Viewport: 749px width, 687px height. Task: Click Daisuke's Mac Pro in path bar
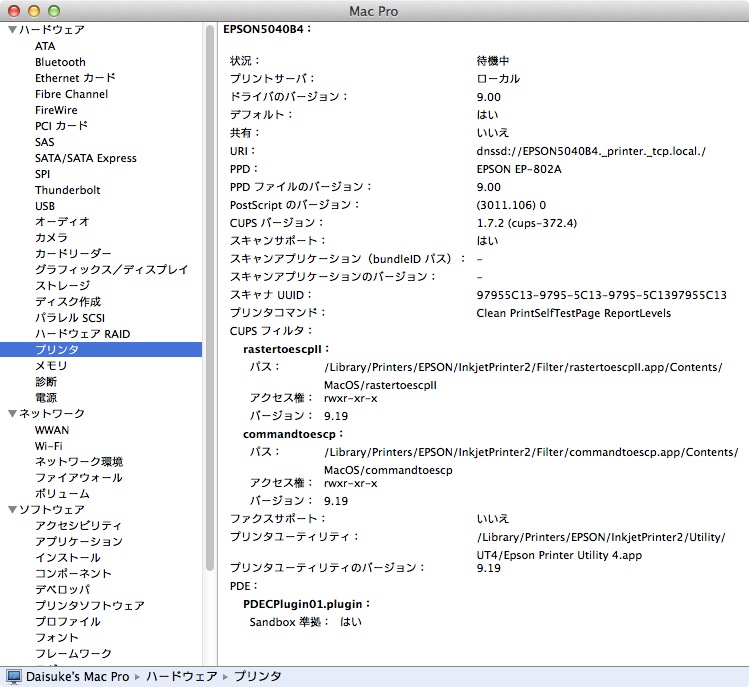pos(78,677)
